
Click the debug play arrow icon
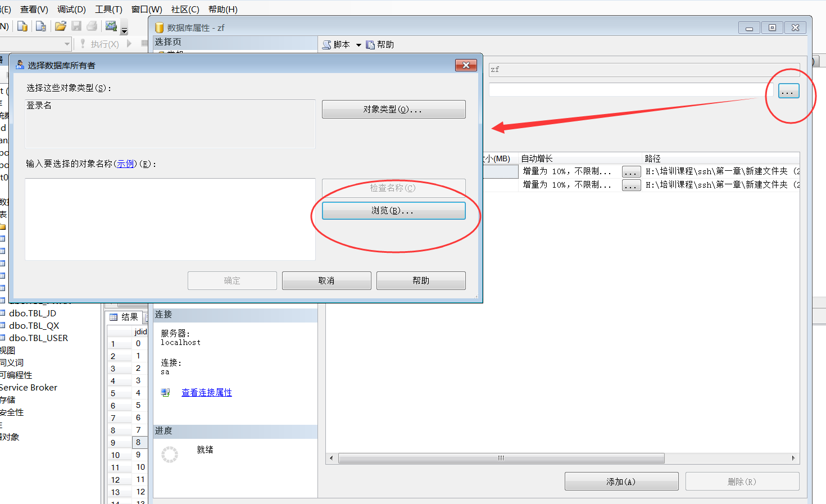(129, 43)
